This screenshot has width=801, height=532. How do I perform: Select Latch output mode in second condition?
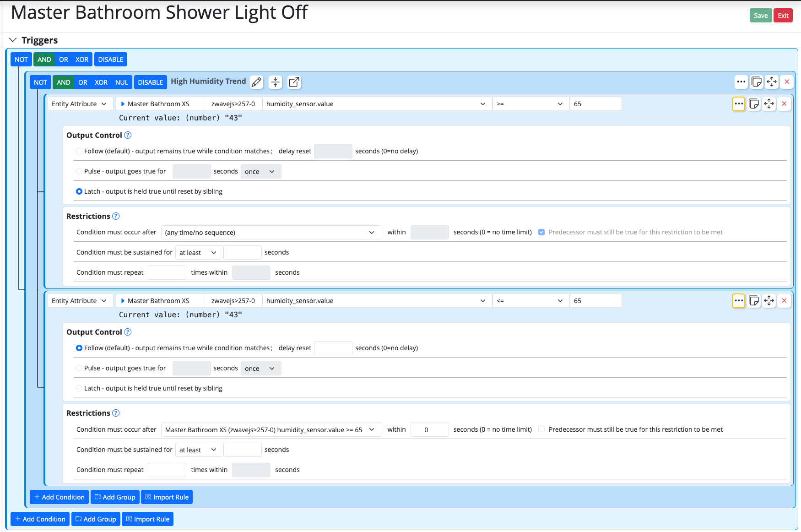(79, 388)
